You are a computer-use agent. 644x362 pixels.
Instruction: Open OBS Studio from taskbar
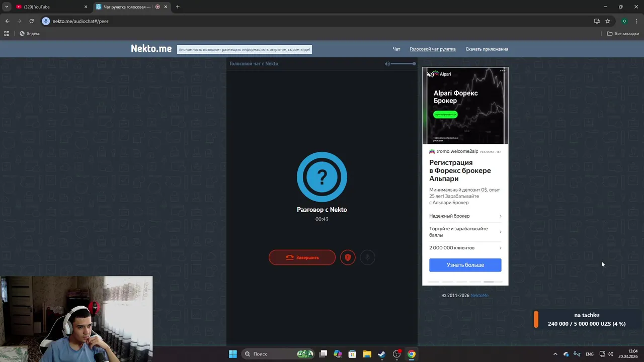[397, 354]
